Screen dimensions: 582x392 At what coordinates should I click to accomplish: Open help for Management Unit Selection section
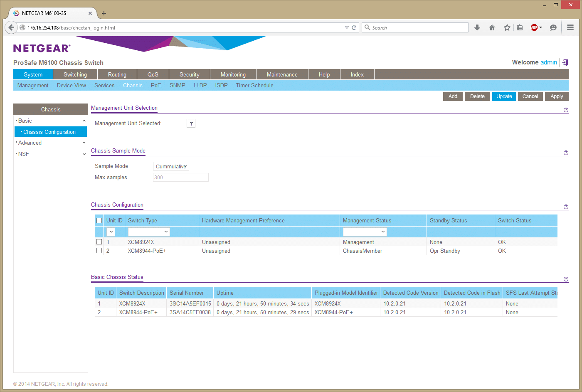pyautogui.click(x=566, y=110)
